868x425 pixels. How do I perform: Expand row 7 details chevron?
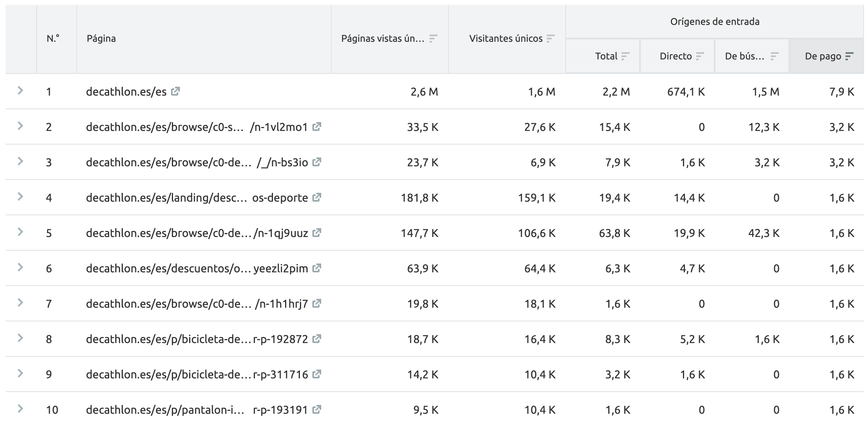20,303
